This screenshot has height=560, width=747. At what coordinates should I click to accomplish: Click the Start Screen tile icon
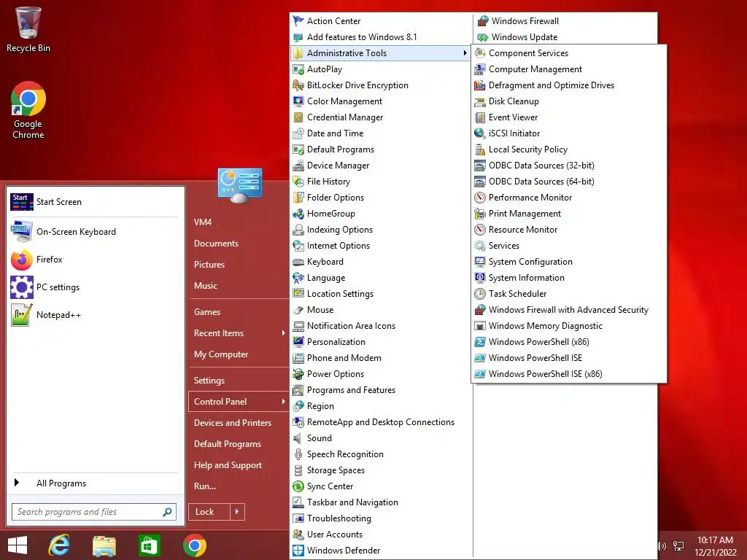[21, 202]
